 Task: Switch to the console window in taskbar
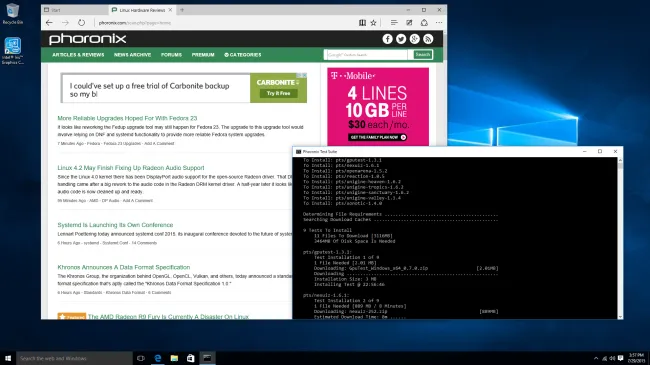(x=207, y=358)
